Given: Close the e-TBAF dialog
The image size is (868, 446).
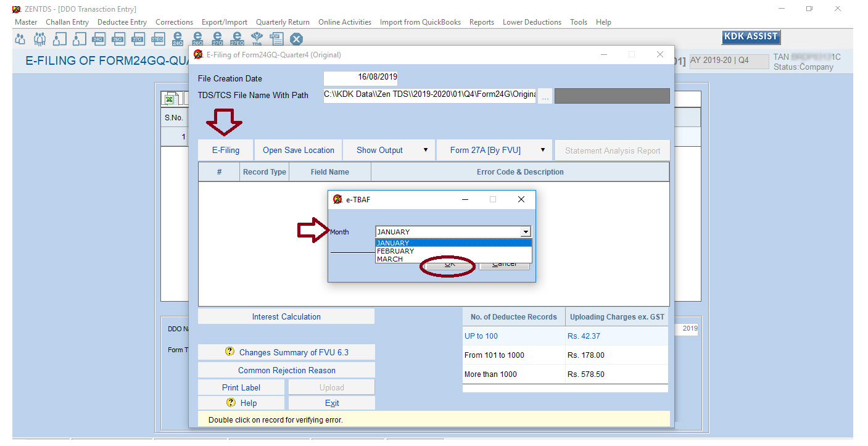Looking at the screenshot, I should point(521,199).
